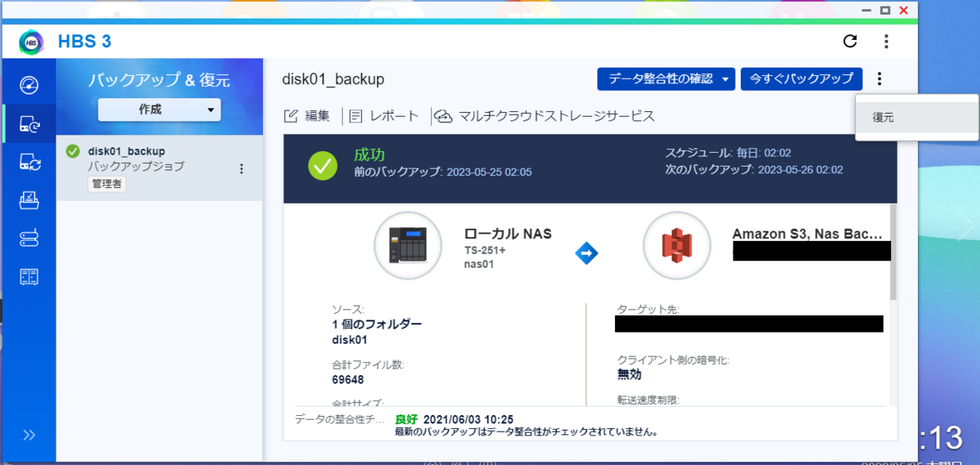Open disk01_backup job row kebab menu
The image size is (980, 465).
coord(241,169)
